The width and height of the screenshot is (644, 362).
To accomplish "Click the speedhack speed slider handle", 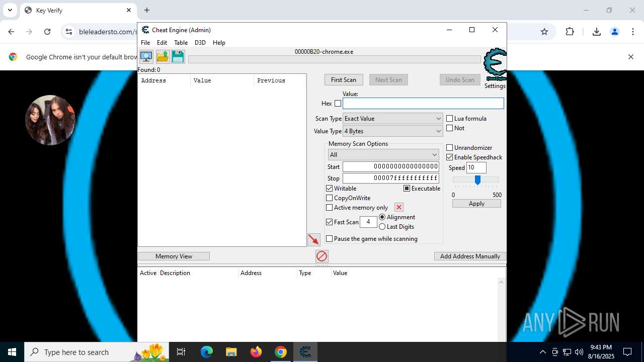I will (477, 179).
